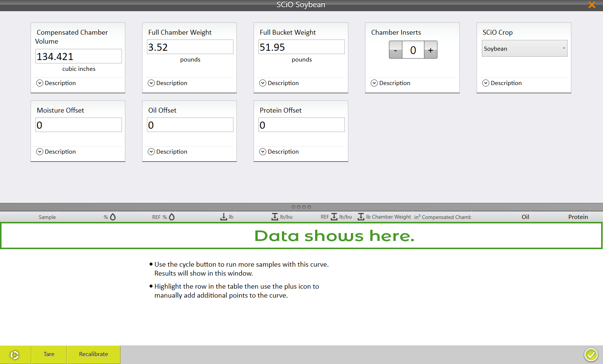Click the moisture percent drop column header
Image resolution: width=603 pixels, height=364 pixels.
pyautogui.click(x=110, y=217)
